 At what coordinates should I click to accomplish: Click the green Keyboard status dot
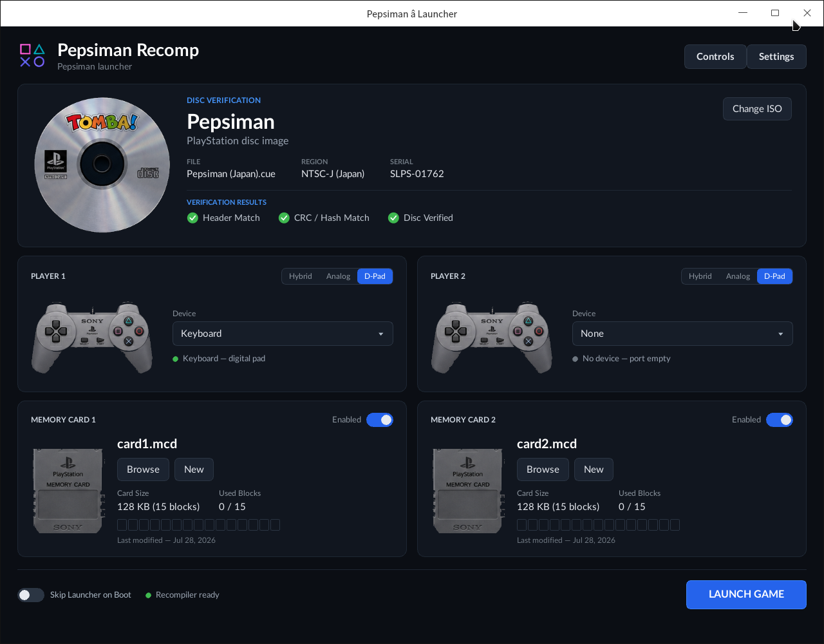pyautogui.click(x=176, y=359)
